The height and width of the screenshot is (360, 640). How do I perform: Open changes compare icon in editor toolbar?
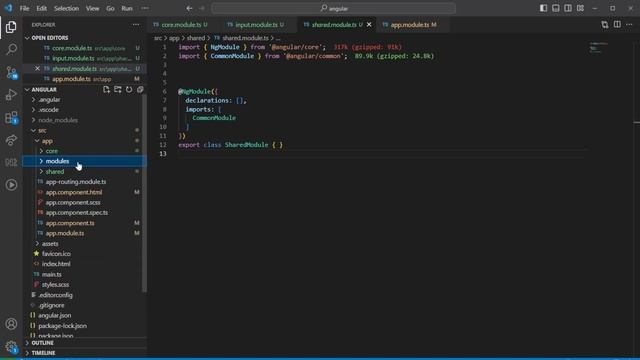click(x=605, y=25)
